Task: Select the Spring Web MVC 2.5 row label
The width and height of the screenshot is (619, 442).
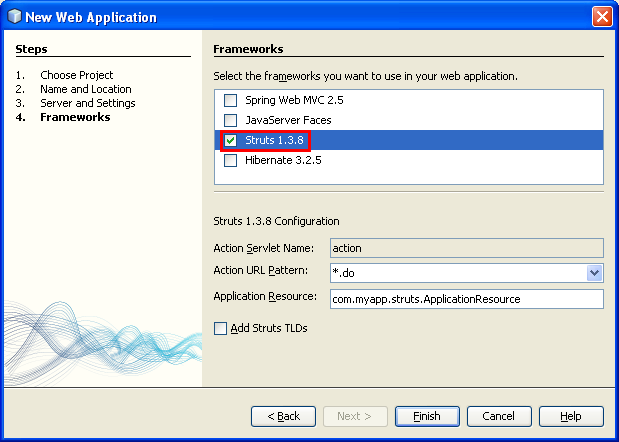Action: pyautogui.click(x=294, y=100)
